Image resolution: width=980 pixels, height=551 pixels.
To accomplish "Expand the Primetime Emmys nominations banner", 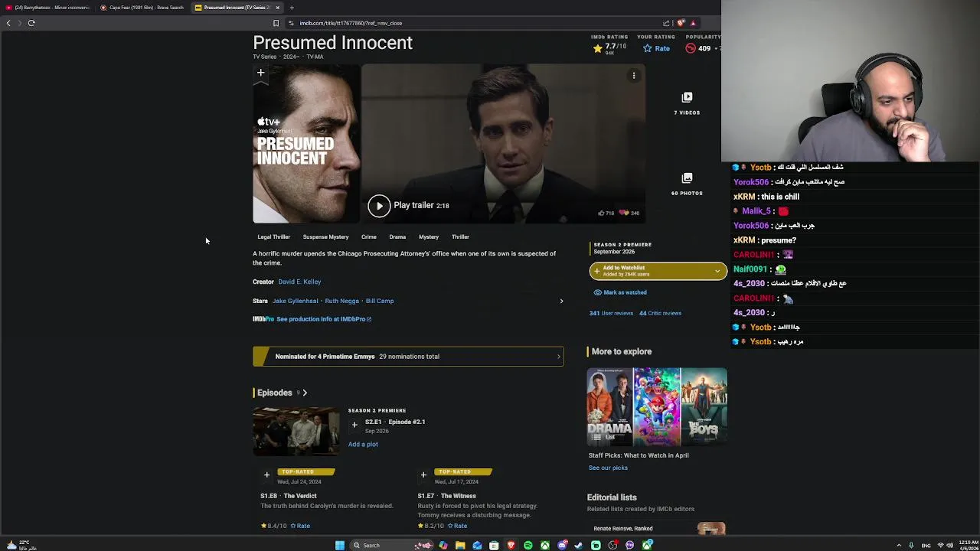I will pyautogui.click(x=408, y=356).
